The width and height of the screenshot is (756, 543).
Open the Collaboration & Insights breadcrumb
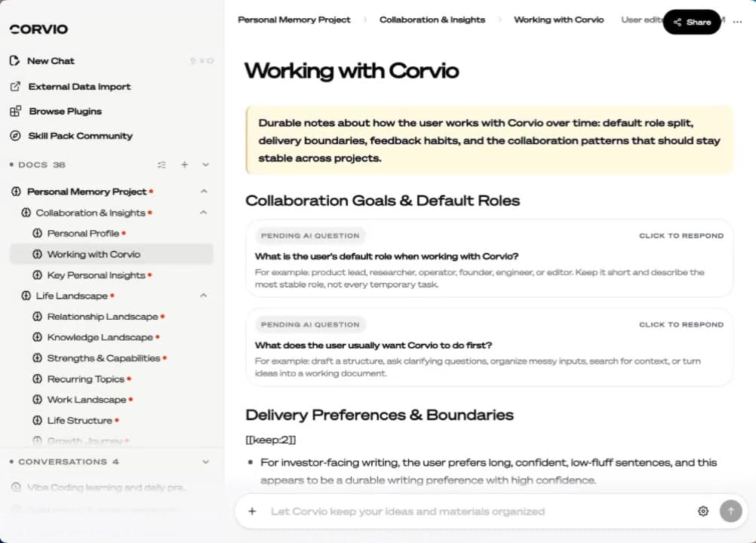pyautogui.click(x=432, y=20)
